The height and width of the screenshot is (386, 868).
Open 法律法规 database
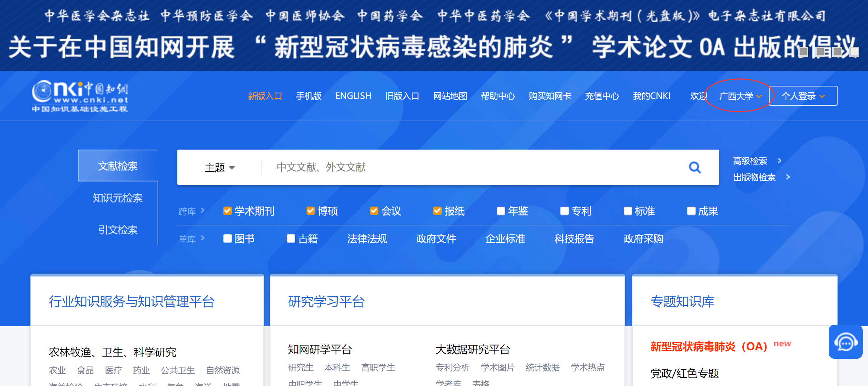[x=367, y=239]
